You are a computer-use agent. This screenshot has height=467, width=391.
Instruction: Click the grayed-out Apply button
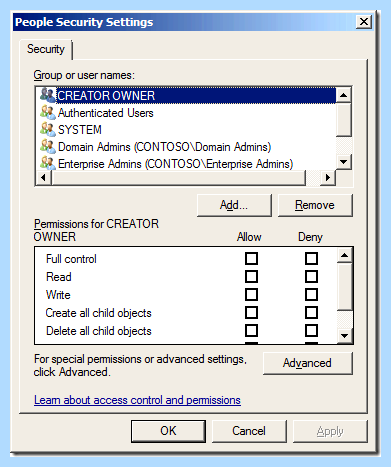330,431
